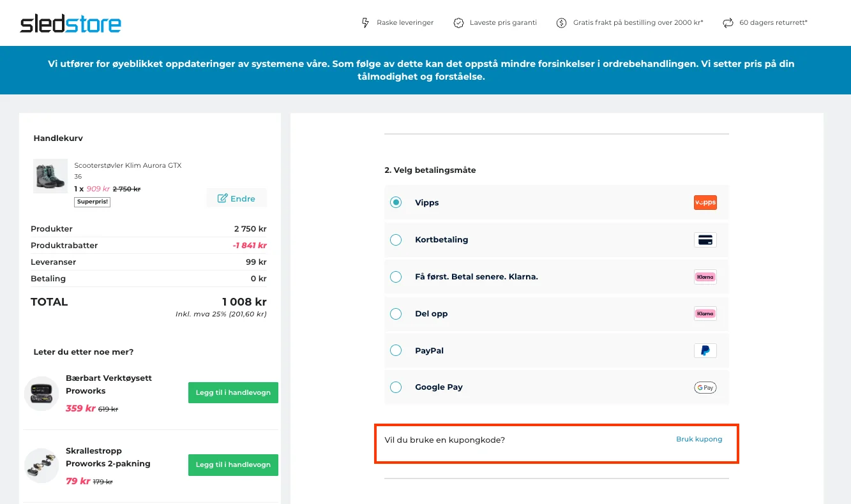Click the Vipps logo icon
The width and height of the screenshot is (851, 504).
(705, 203)
